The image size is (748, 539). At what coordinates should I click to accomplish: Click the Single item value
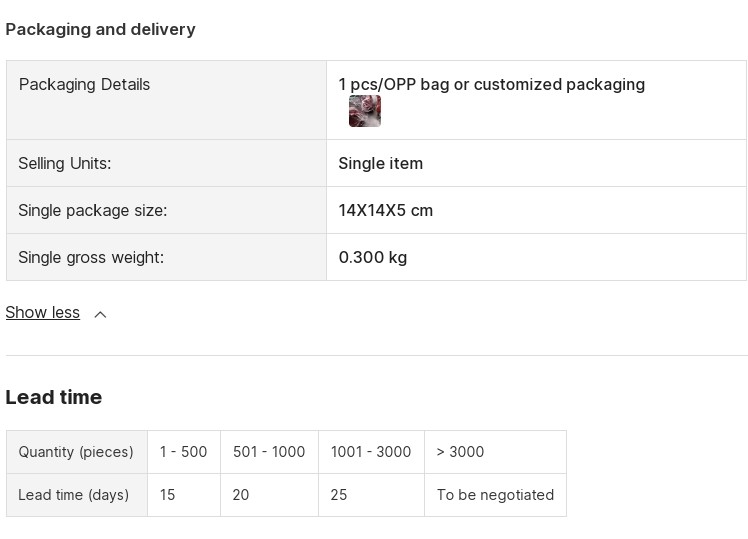(x=381, y=164)
